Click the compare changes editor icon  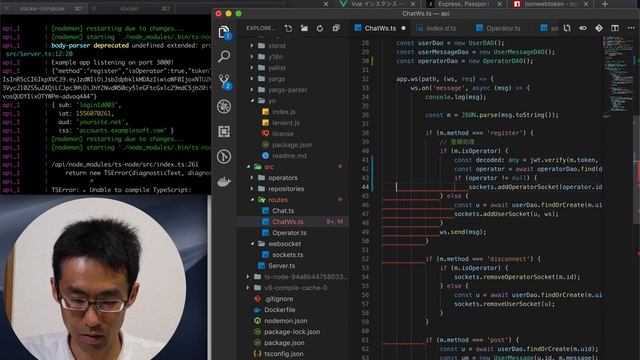click(567, 28)
